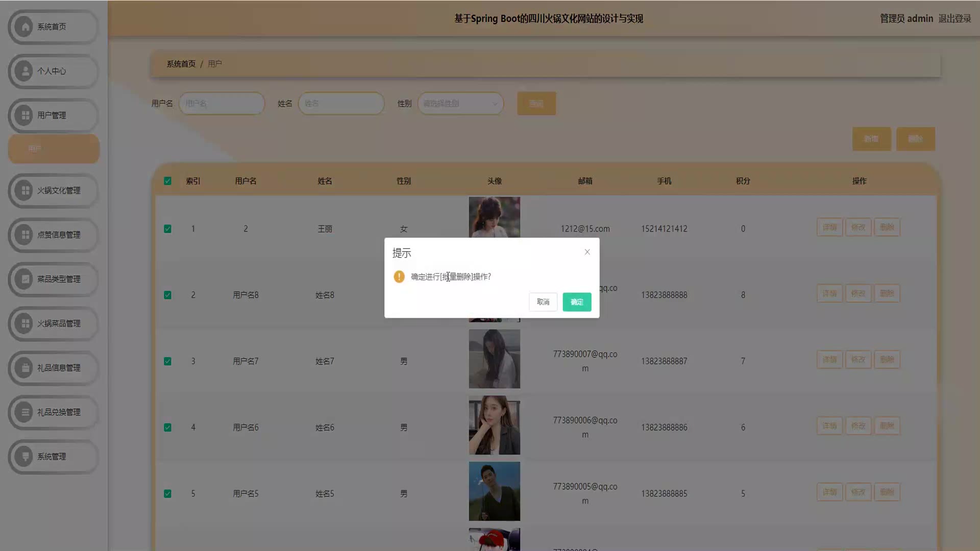Uncheck the checkbox for 用户名7

pyautogui.click(x=167, y=361)
